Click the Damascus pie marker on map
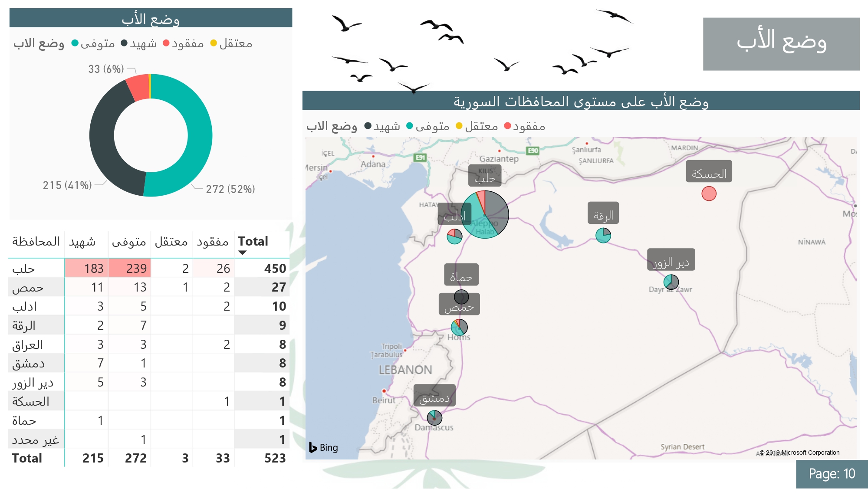 point(434,418)
